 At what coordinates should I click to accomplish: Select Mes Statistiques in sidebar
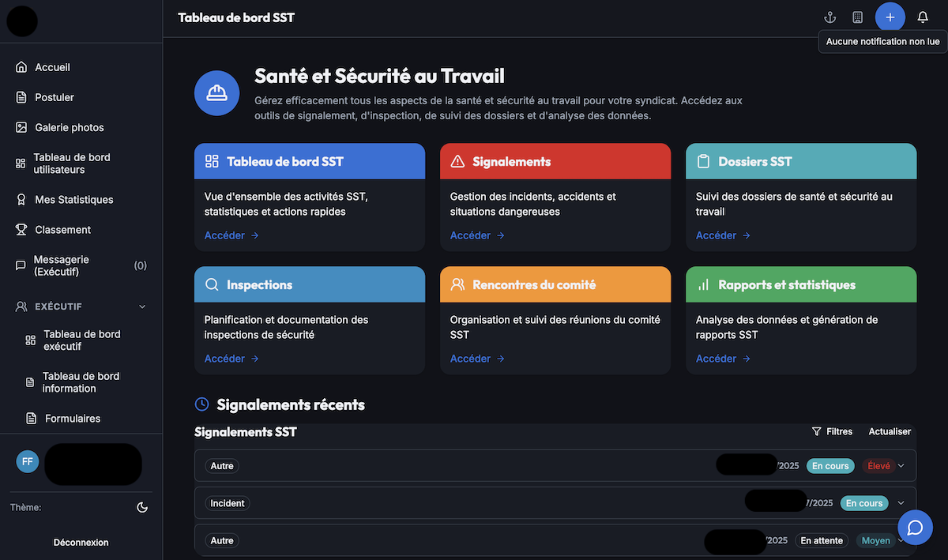tap(73, 200)
